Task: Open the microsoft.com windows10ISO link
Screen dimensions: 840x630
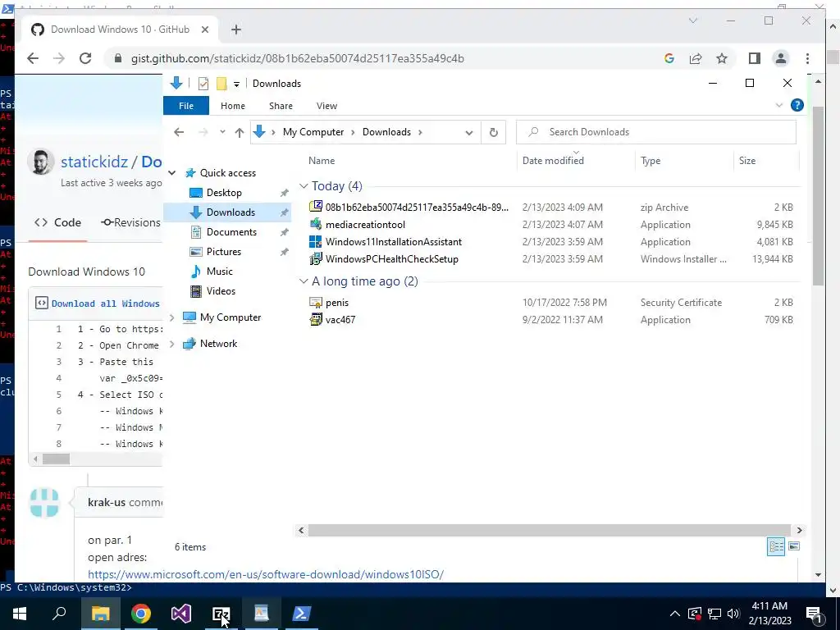Action: [266, 574]
